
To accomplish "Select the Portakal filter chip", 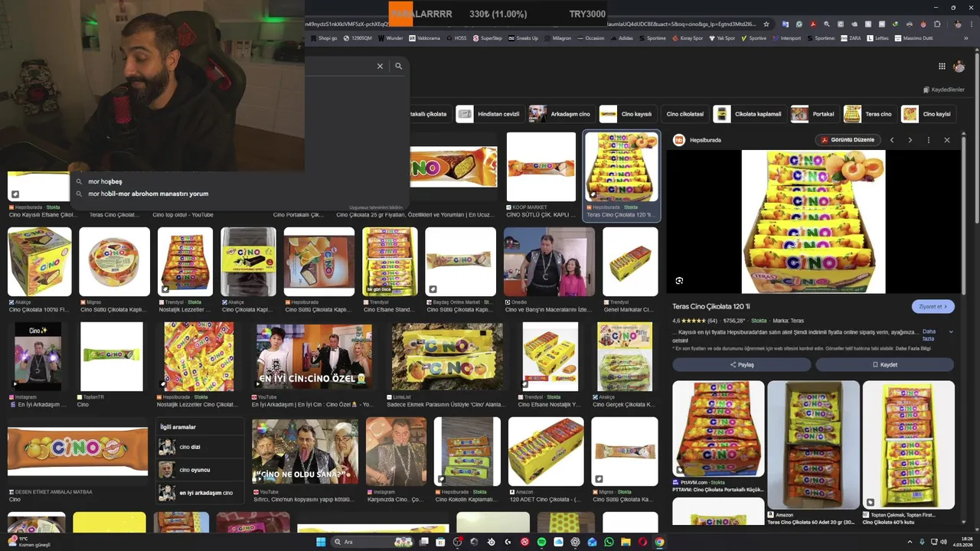I will coord(814,114).
